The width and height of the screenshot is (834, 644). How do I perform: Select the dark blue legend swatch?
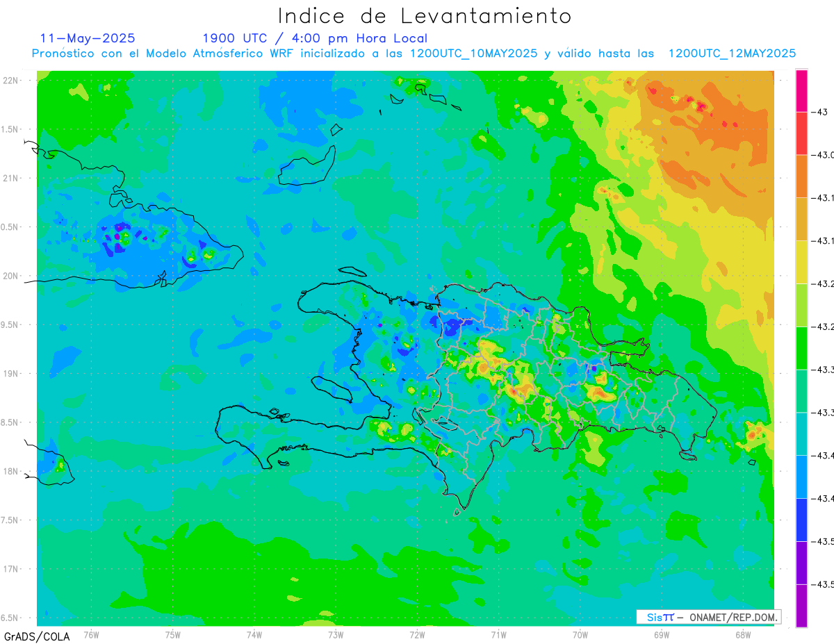[801, 520]
